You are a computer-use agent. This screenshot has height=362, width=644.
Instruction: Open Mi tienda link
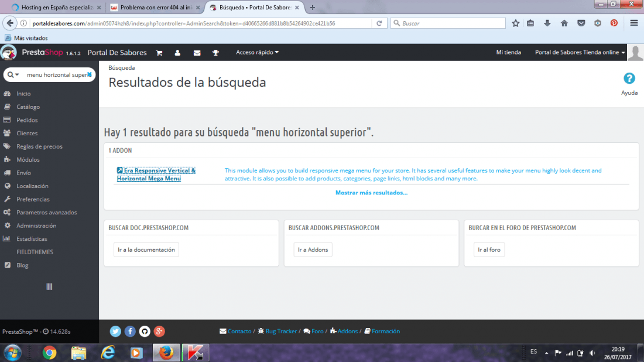click(x=508, y=52)
